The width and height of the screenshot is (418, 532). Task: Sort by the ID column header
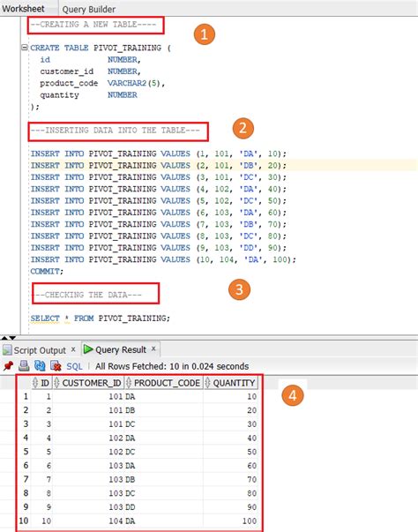[x=41, y=383]
